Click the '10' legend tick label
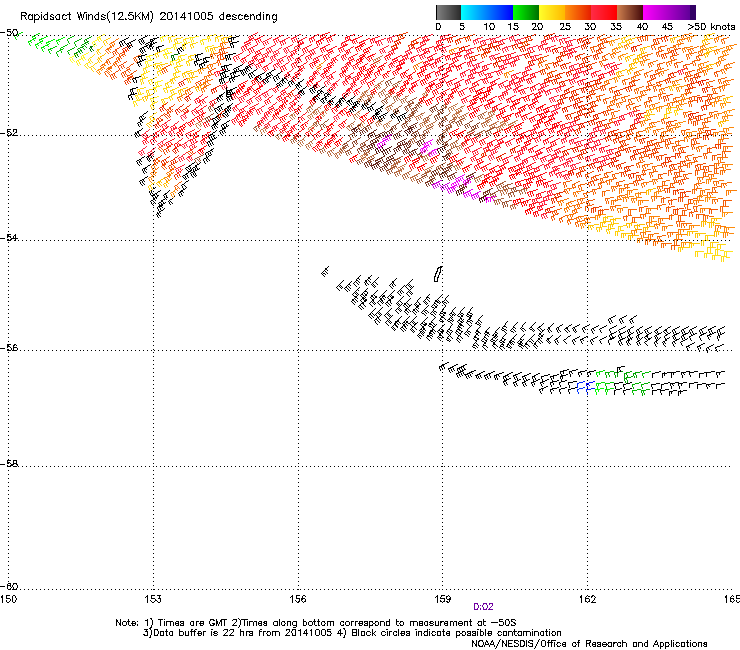The image size is (740, 650). pos(489,27)
